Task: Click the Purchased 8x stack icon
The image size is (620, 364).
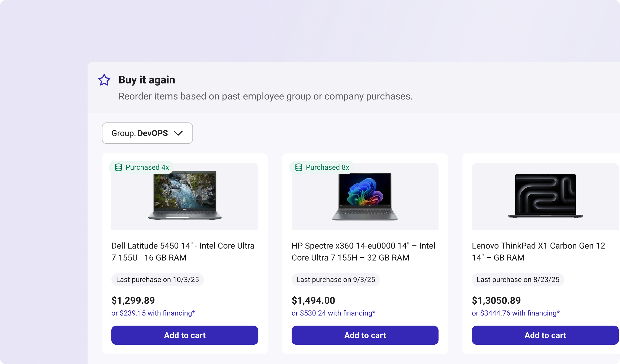Action: click(x=299, y=167)
